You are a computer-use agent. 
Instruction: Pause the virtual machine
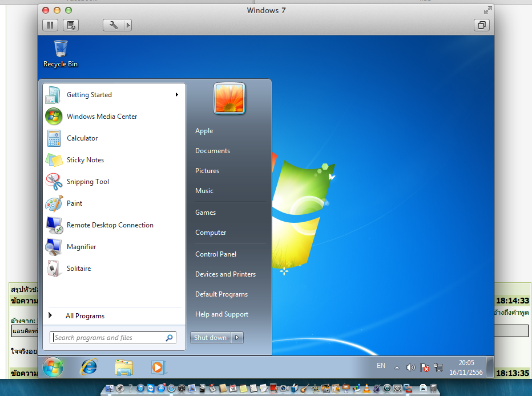(x=50, y=25)
